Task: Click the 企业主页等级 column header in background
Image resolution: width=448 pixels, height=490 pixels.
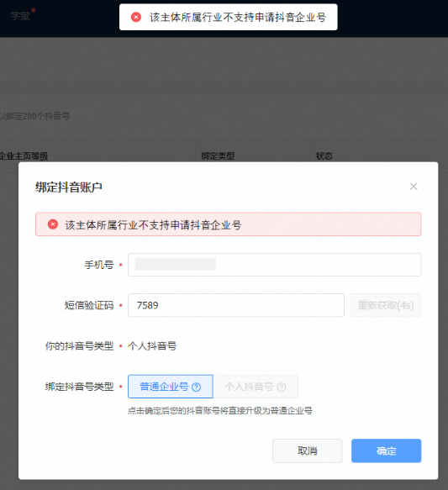Action: pos(24,155)
